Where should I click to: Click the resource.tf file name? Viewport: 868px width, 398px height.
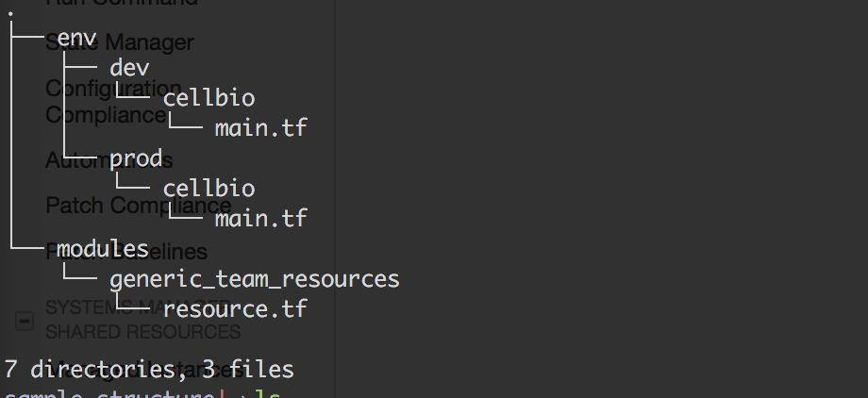pos(235,309)
